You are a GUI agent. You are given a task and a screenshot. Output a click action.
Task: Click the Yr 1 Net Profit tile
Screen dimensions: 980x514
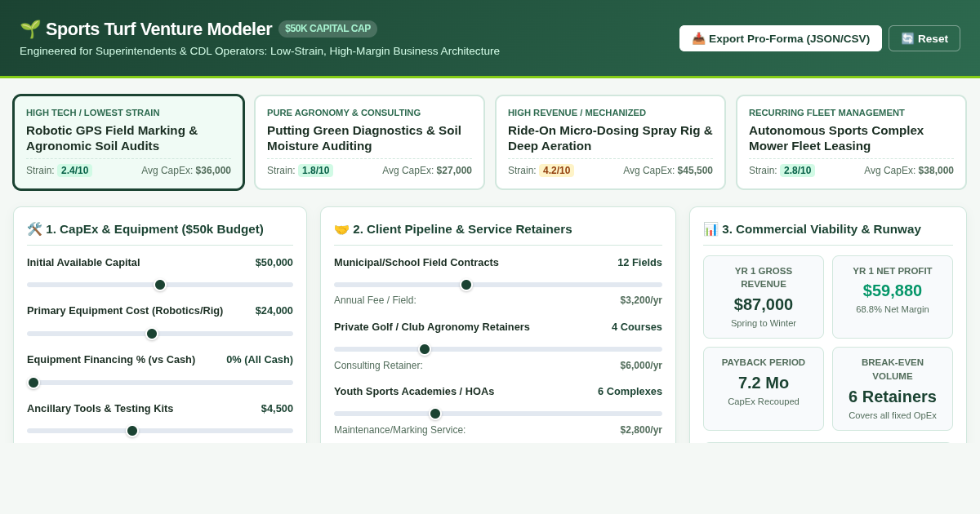coord(893,297)
